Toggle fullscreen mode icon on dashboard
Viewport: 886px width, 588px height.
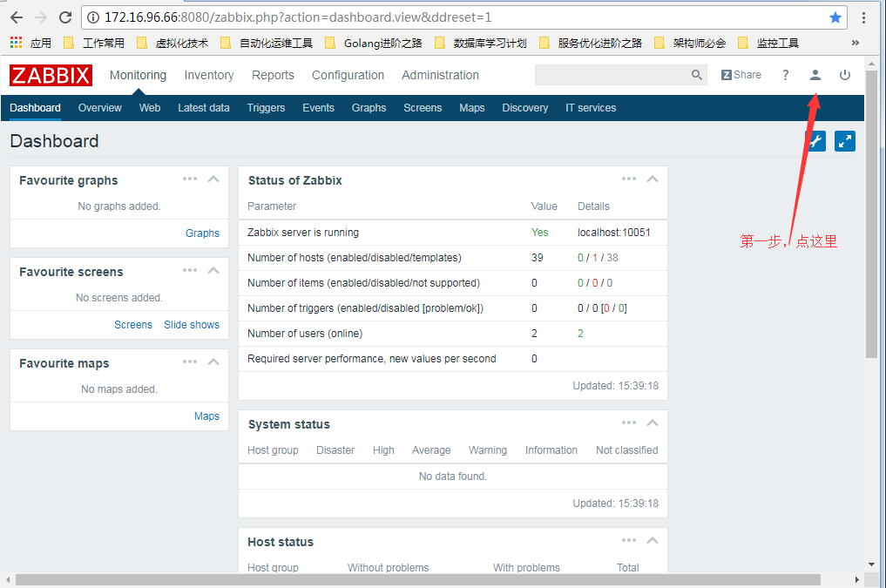845,141
